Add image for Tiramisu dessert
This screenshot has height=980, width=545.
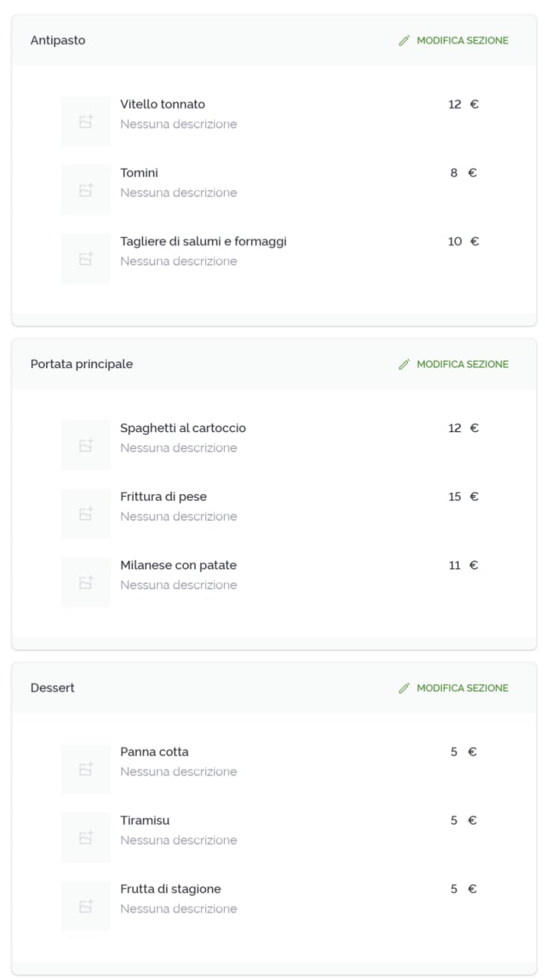[x=85, y=838]
